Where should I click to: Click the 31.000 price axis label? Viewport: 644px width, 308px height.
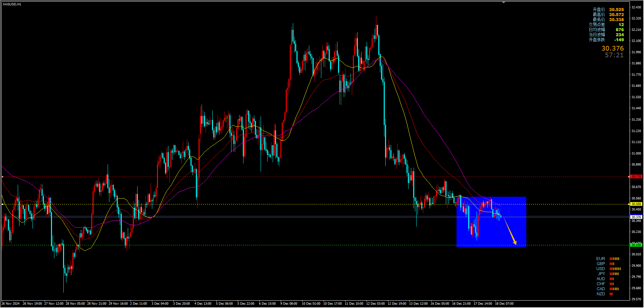pyautogui.click(x=636, y=153)
